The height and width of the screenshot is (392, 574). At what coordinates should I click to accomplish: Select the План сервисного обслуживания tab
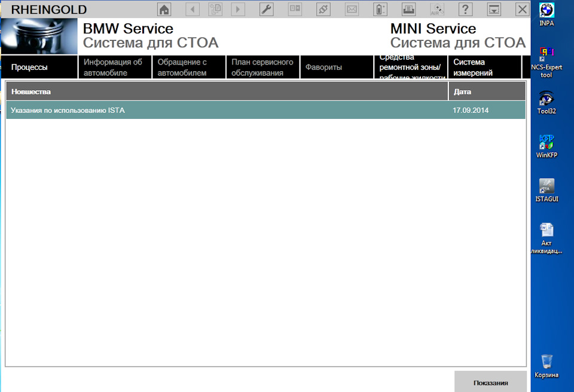(x=262, y=68)
